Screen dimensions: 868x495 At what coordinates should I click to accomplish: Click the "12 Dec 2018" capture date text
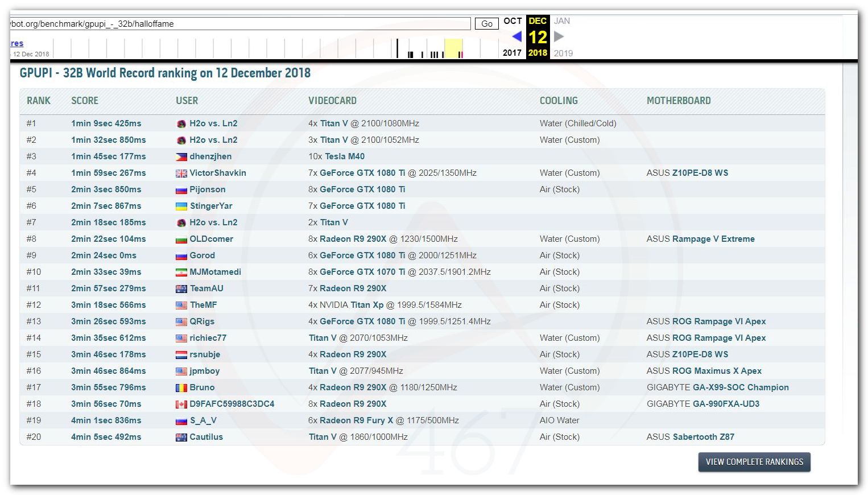pyautogui.click(x=31, y=54)
